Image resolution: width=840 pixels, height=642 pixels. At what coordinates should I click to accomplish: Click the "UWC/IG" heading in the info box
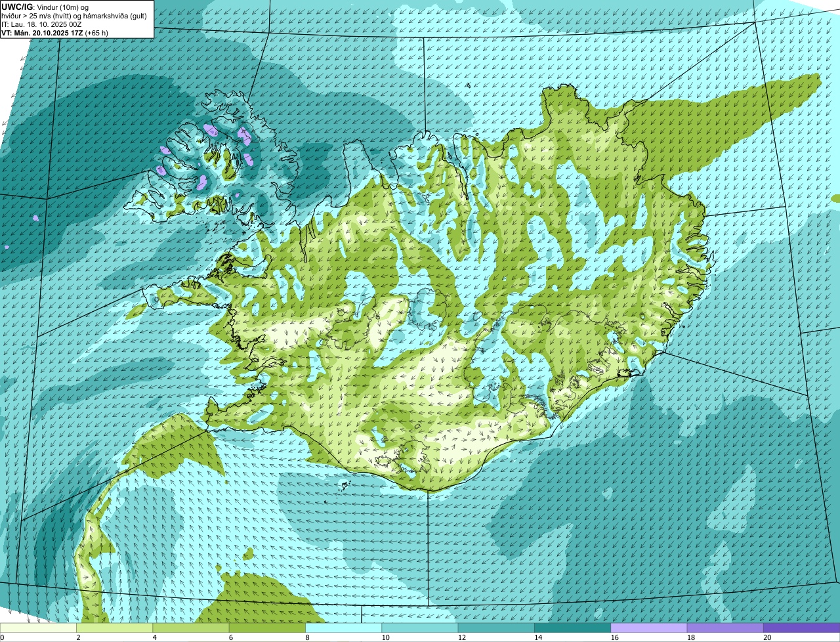17,7
